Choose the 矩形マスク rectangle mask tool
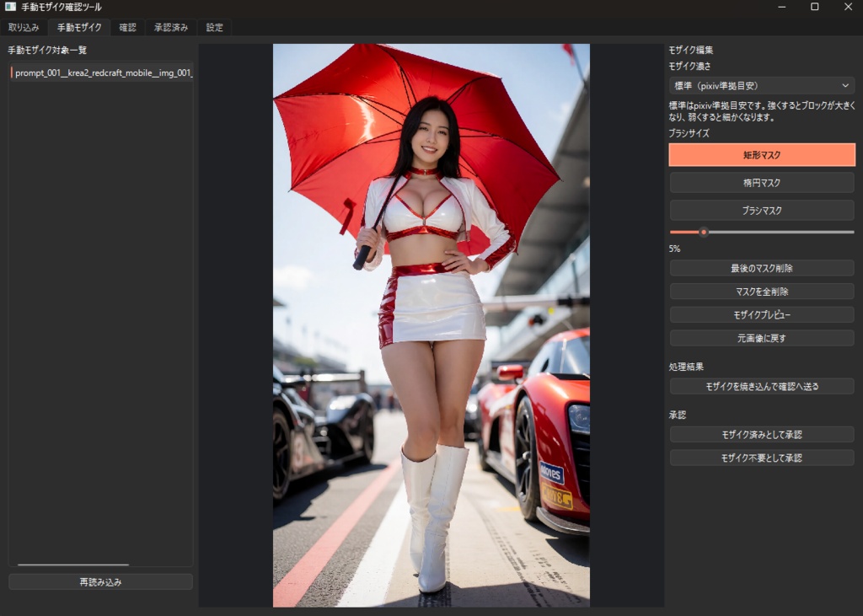Screen dimensions: 863x616 (762, 155)
